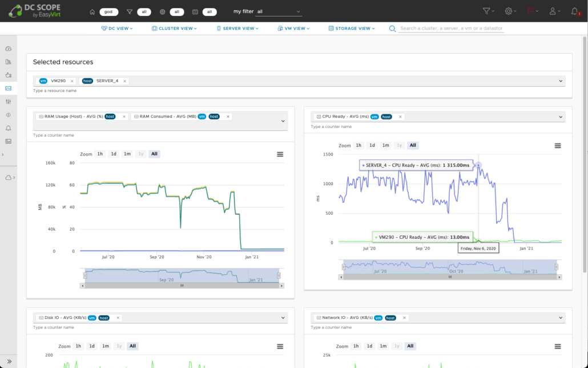Open the exclamation circle icon in sidebar
The width and height of the screenshot is (588, 368).
(8, 115)
